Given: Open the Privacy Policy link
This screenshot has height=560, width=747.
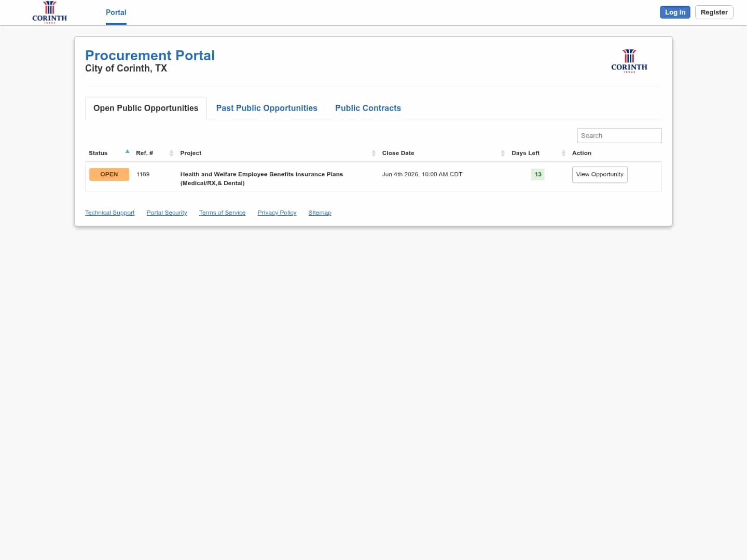Looking at the screenshot, I should 277,213.
